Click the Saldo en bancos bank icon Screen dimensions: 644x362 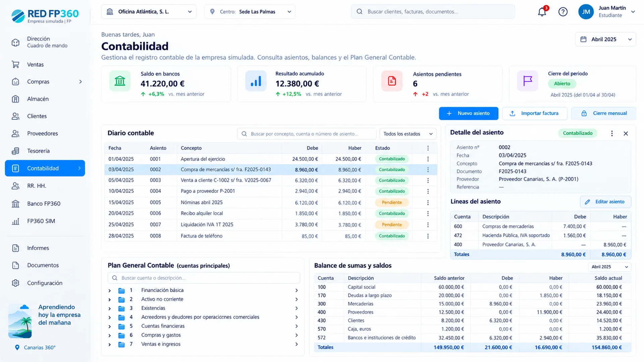pos(120,81)
